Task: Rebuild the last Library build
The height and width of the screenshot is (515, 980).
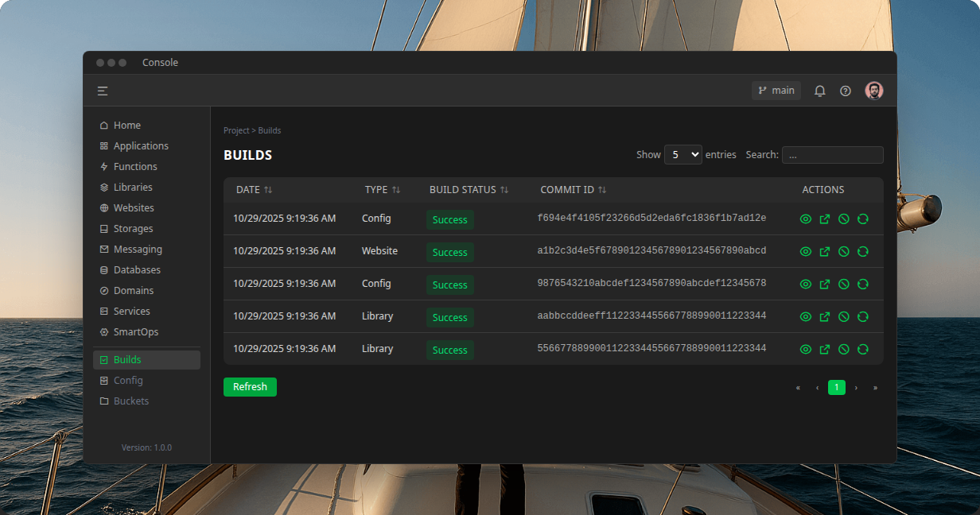Action: (x=863, y=349)
